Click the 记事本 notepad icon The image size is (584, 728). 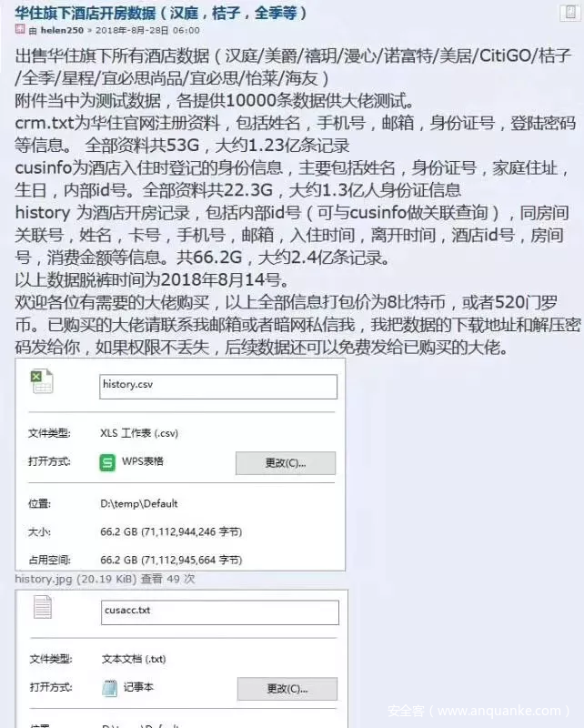pos(110,688)
